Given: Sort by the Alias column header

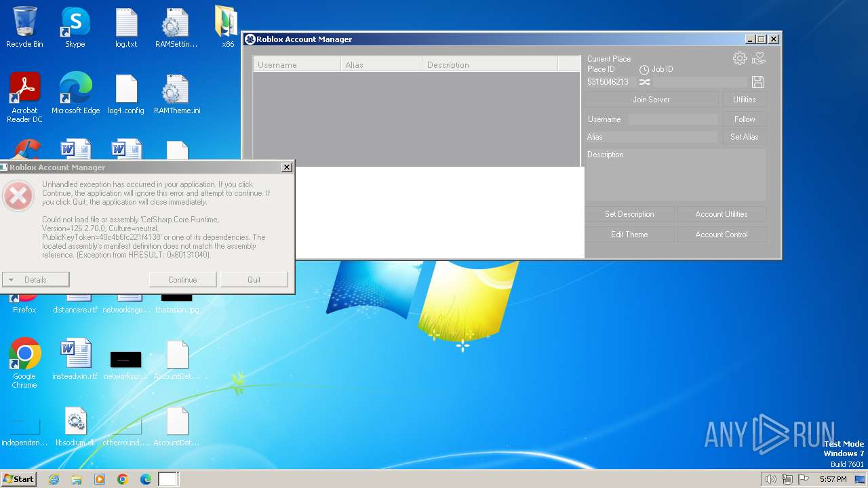Looking at the screenshot, I should coord(381,64).
